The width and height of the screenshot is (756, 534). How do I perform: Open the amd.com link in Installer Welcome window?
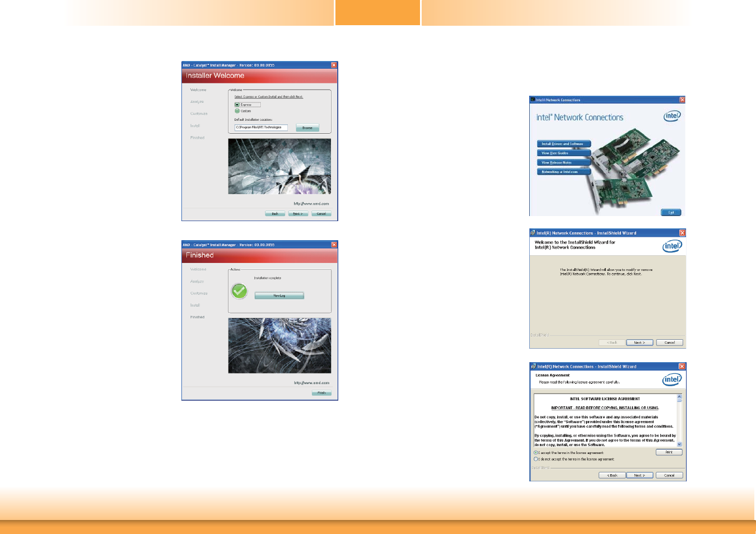pos(311,204)
